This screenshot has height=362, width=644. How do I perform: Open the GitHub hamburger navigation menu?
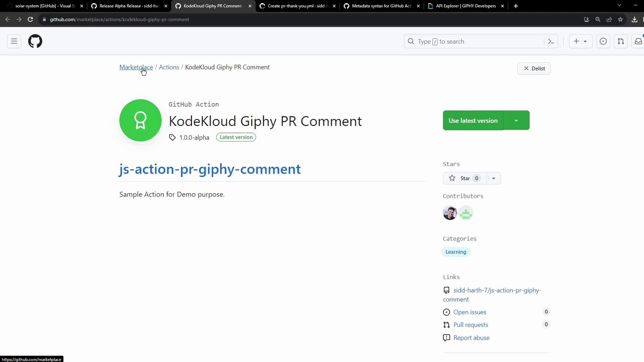[14, 41]
